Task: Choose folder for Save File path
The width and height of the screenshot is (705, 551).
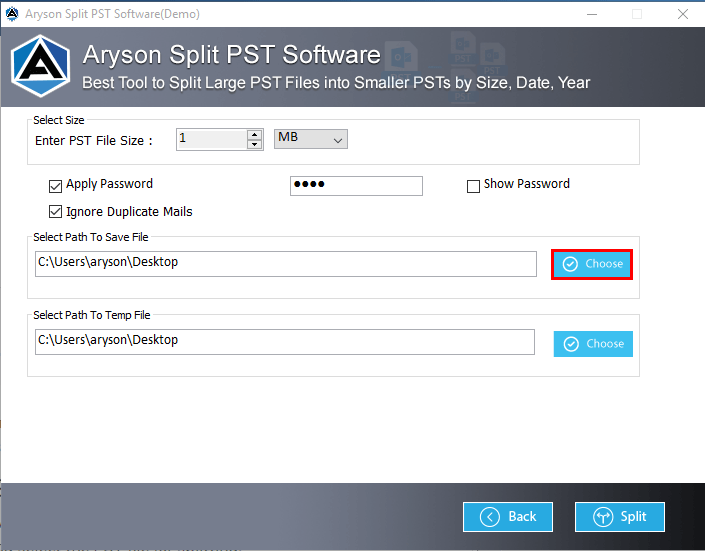Action: pyautogui.click(x=592, y=264)
